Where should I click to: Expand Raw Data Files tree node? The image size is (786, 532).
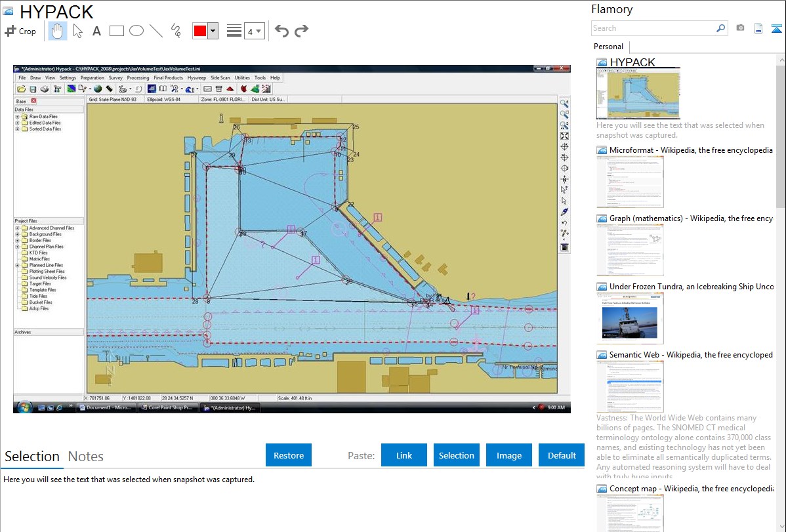(17, 116)
